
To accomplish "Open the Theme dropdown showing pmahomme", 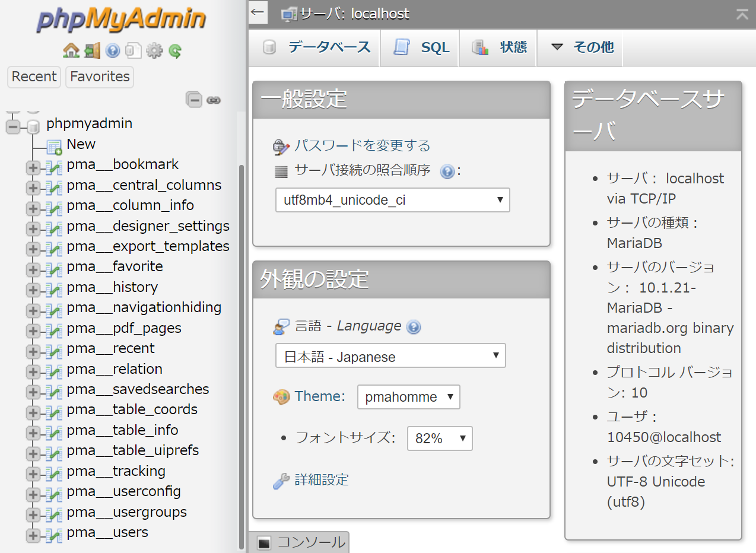I will (408, 397).
